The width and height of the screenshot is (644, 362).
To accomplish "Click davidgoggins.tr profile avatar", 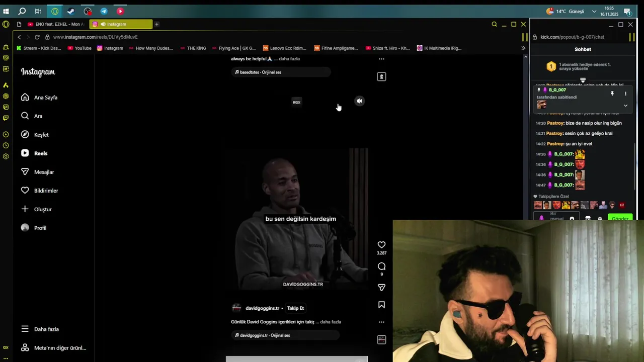I will click(236, 308).
